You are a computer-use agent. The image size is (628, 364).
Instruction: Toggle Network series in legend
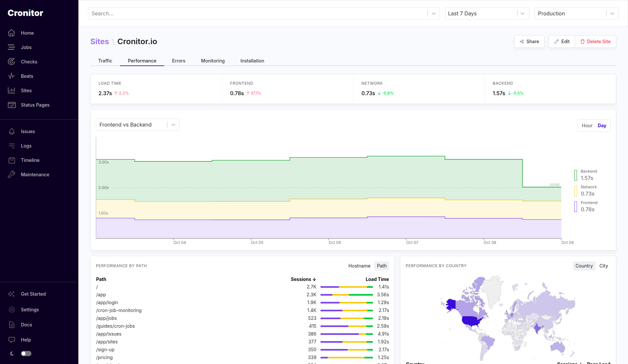[586, 191]
